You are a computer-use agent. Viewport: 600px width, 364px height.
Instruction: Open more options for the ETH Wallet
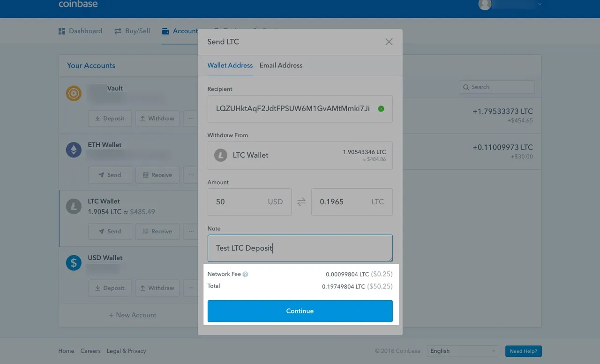pos(190,175)
